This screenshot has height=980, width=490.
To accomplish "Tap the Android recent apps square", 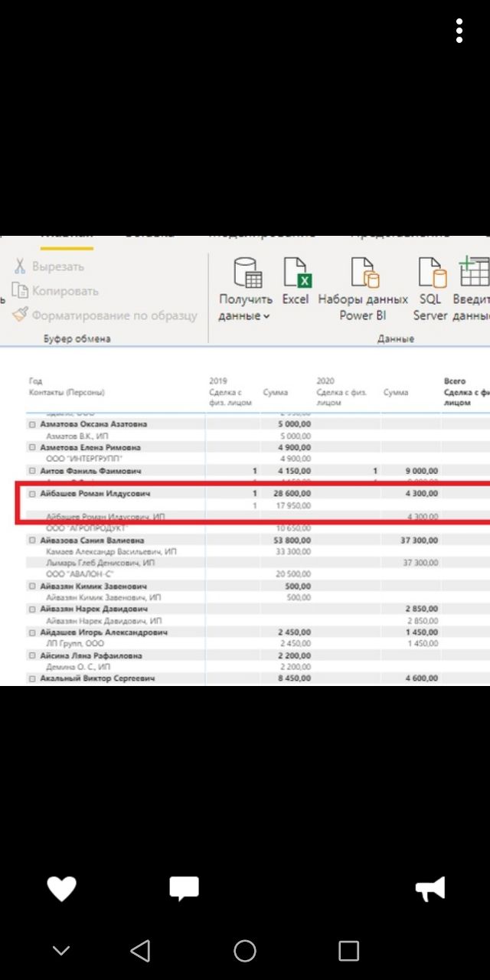I will [x=348, y=951].
